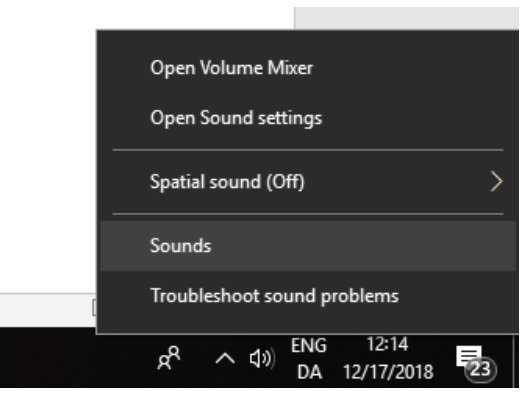Open Volume Mixer from the context menu

[x=308, y=68]
